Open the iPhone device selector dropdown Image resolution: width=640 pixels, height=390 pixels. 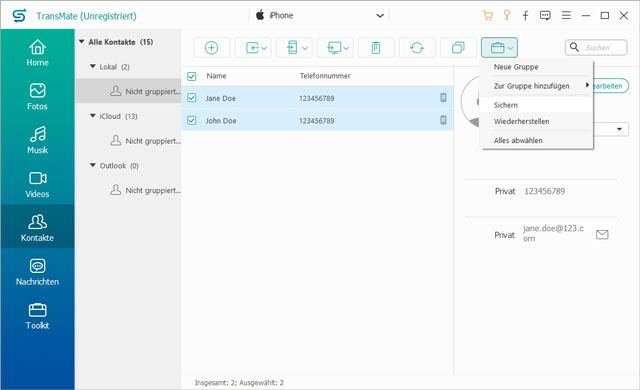tap(319, 16)
